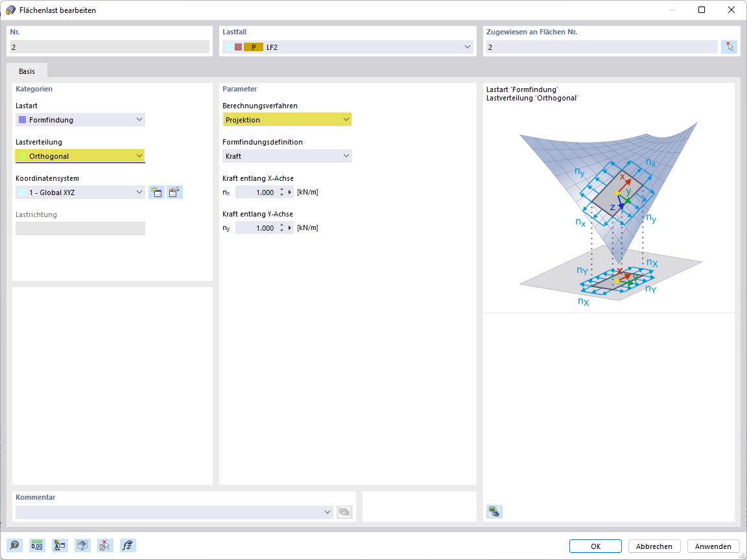
Task: Expand the Berechnungsverfahren Projektion dropdown
Action: tap(287, 119)
